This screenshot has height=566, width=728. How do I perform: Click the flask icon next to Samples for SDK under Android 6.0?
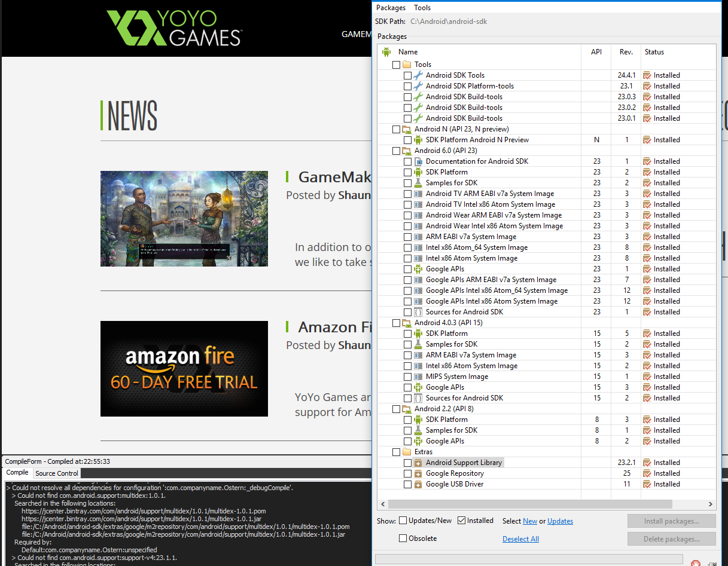point(418,183)
